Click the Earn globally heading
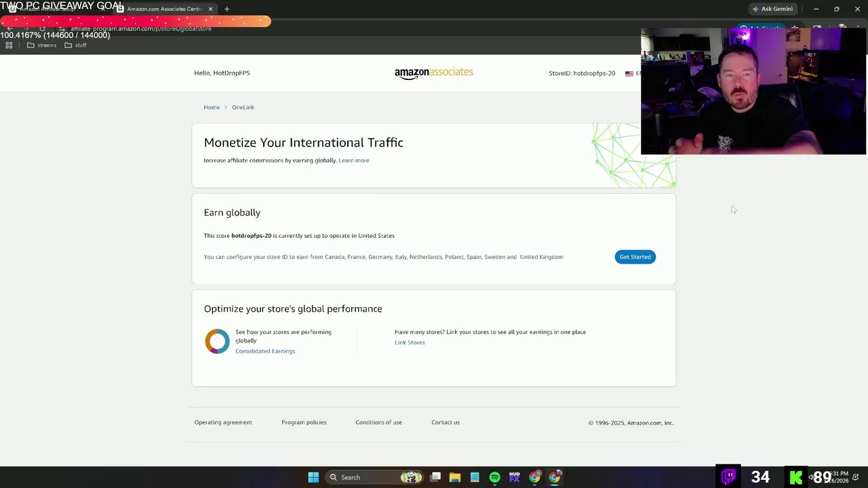The width and height of the screenshot is (868, 488). pyautogui.click(x=232, y=213)
